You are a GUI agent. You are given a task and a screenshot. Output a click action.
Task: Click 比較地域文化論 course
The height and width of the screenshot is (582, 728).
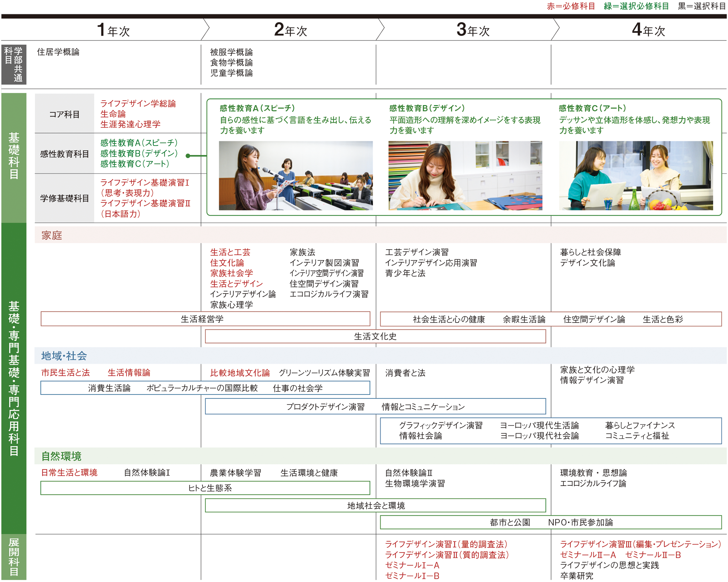pos(240,372)
